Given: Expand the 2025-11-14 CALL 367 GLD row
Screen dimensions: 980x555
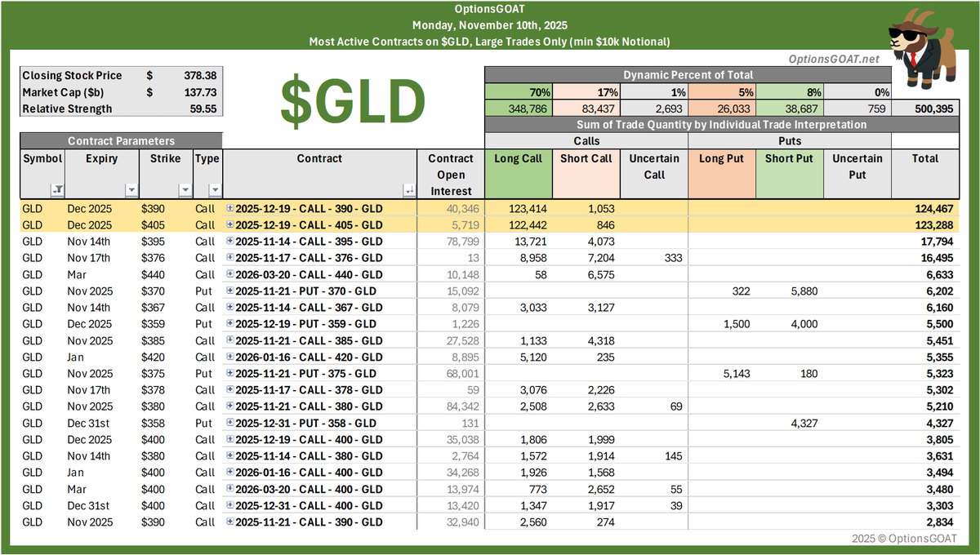Looking at the screenshot, I should click(x=230, y=308).
